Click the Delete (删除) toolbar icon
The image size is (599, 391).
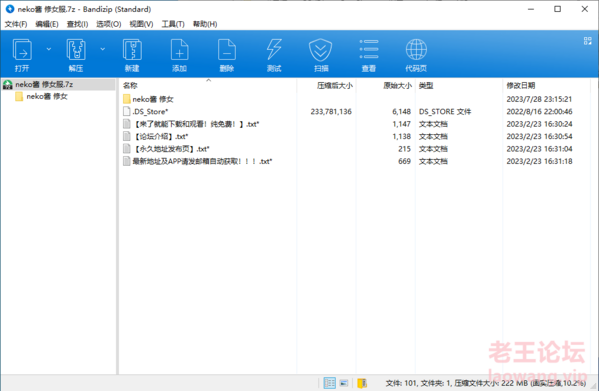pyautogui.click(x=227, y=50)
